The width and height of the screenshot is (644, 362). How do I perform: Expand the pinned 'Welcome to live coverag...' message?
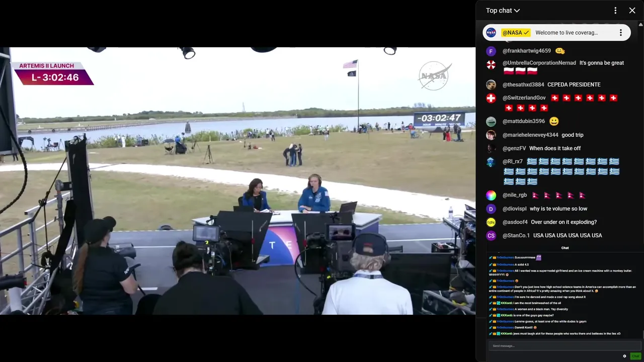(567, 33)
